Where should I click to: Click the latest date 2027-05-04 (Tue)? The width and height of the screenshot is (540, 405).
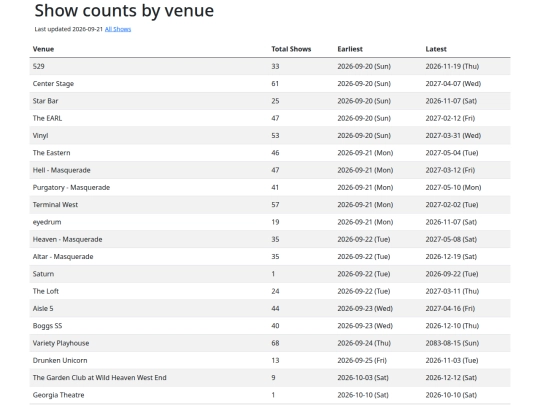452,153
